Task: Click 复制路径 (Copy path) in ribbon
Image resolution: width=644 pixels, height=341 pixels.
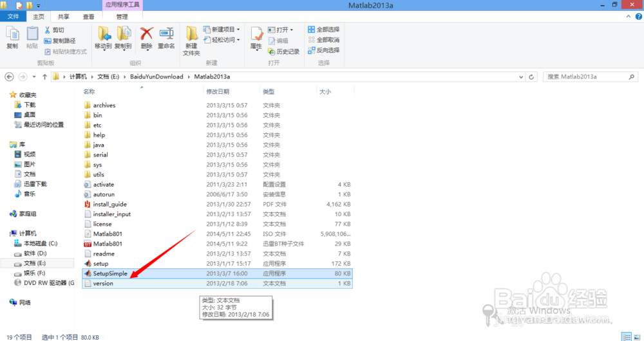Action: pyautogui.click(x=60, y=41)
